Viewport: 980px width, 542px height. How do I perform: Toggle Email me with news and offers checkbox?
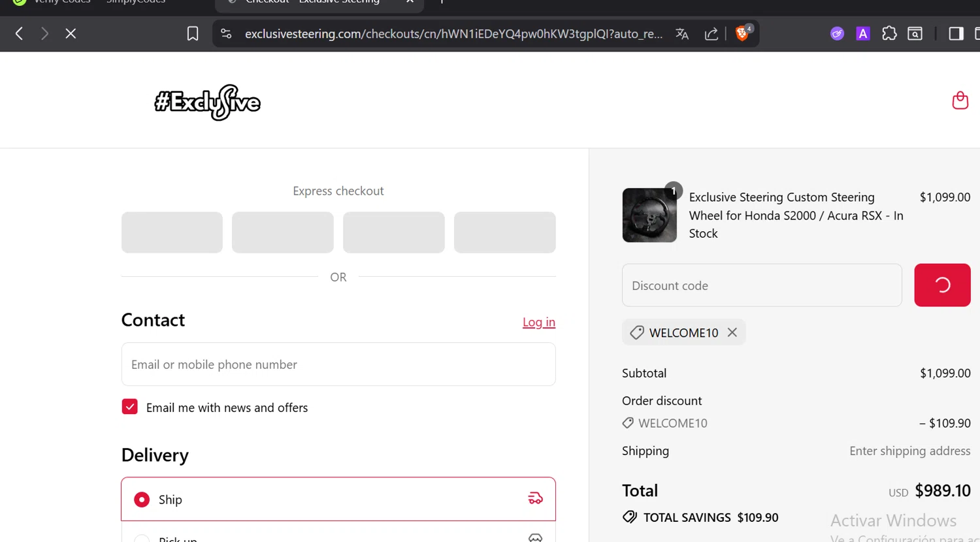coord(129,407)
